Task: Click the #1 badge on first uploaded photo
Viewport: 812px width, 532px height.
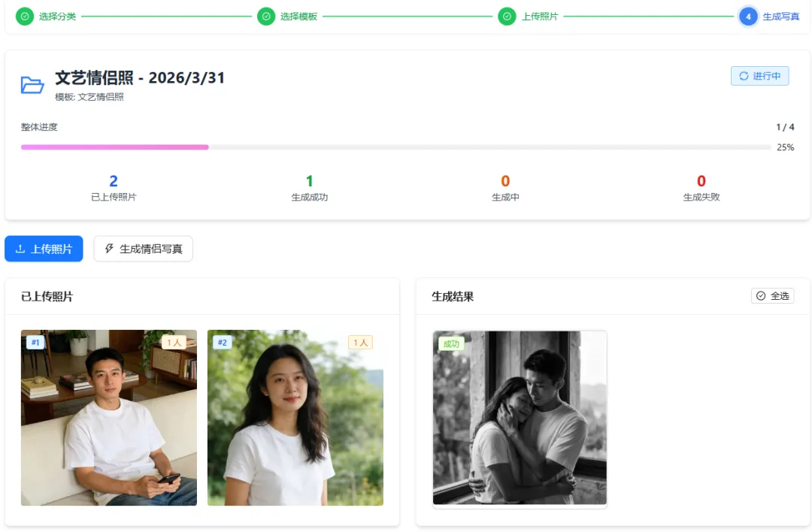Action: pos(35,342)
